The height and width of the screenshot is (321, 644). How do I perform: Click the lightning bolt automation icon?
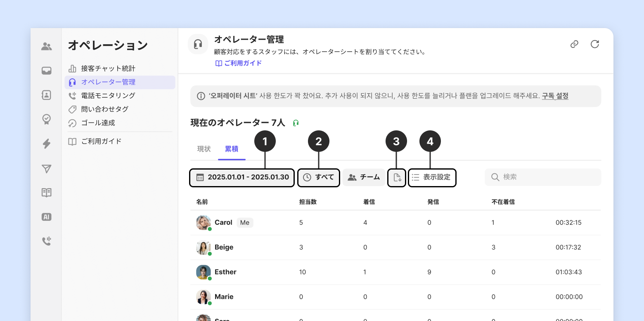(x=47, y=144)
